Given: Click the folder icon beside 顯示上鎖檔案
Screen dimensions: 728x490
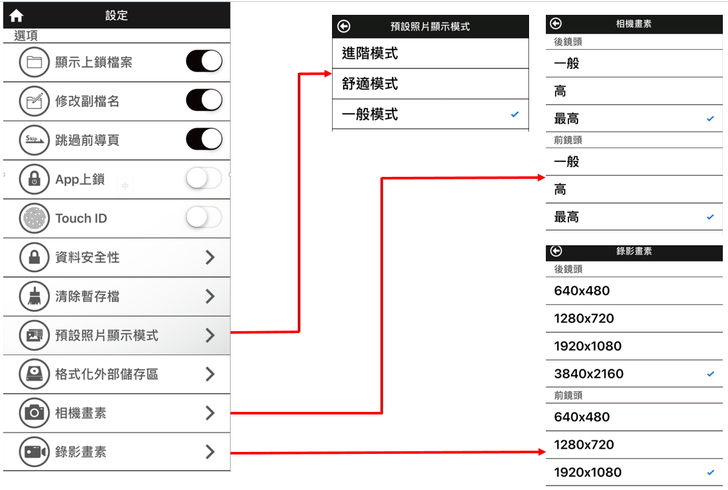Looking at the screenshot, I should pyautogui.click(x=34, y=62).
